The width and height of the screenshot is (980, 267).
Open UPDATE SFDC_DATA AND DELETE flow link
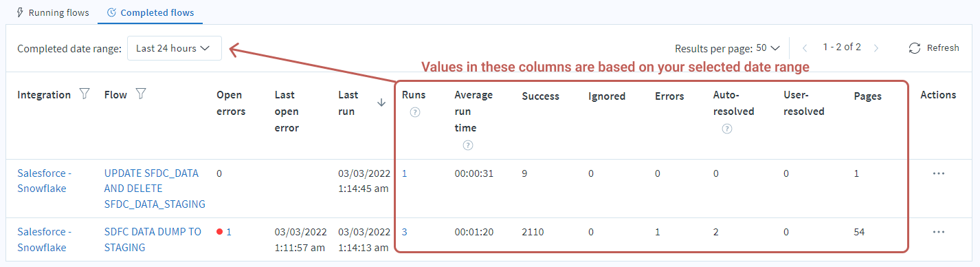tap(155, 189)
